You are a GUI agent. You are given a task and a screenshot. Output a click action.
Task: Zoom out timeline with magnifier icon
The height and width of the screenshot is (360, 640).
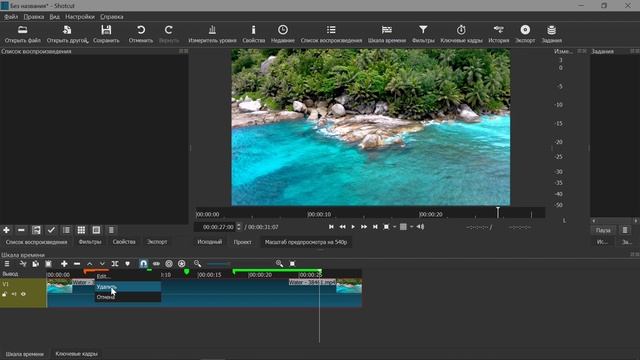198,264
